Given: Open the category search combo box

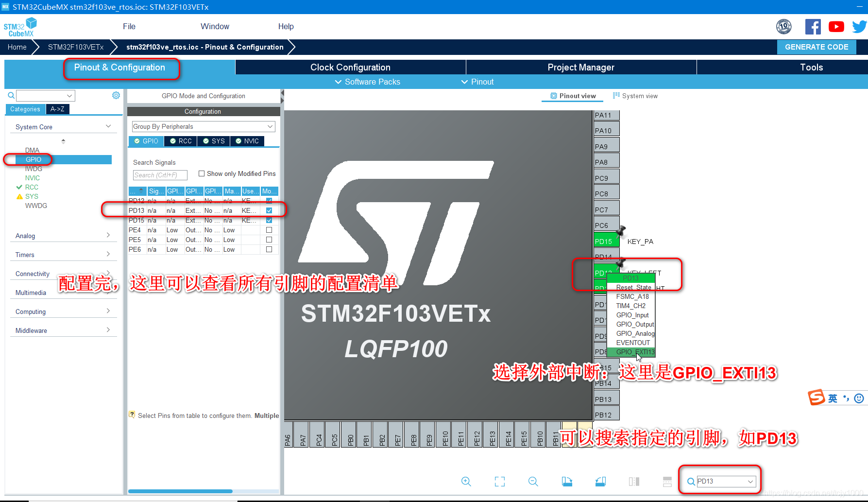Looking at the screenshot, I should [46, 95].
